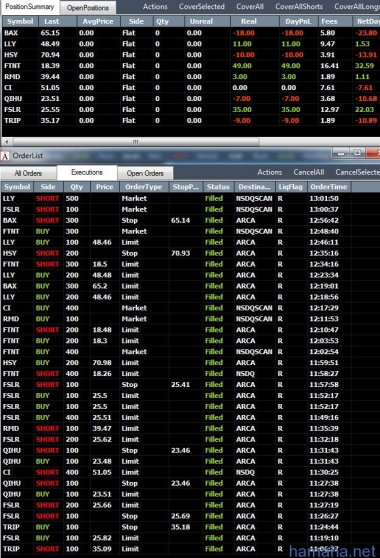Image resolution: width=380 pixels, height=558 pixels.
Task: Select HSY short stop order at 12:35:16
Action: 190,253
